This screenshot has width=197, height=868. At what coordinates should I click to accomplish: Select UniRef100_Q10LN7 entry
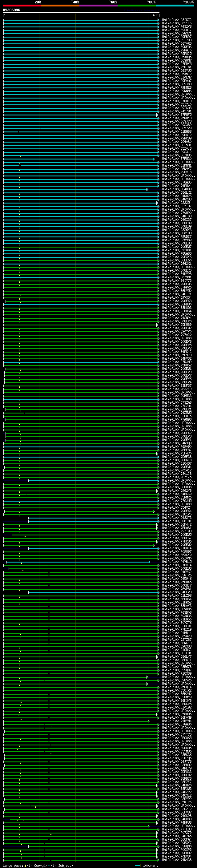(177, 78)
